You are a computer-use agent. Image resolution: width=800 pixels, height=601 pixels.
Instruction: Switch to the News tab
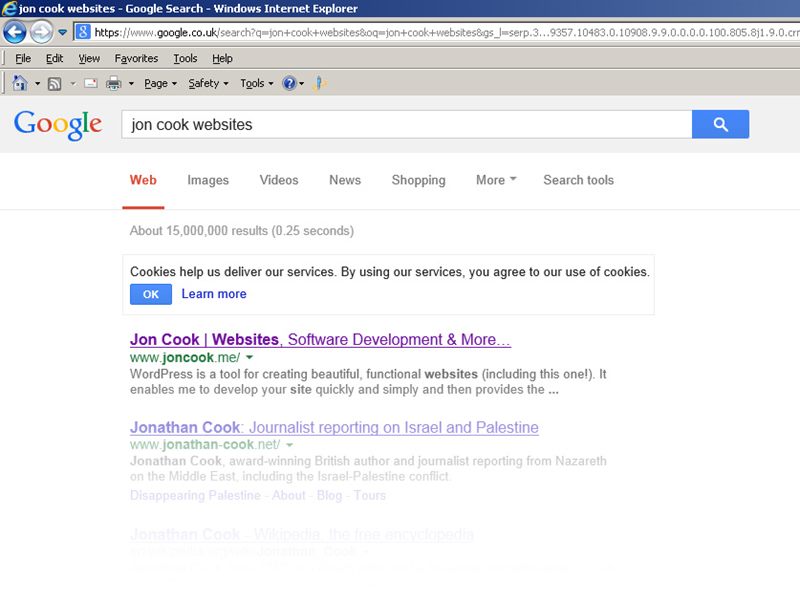point(345,180)
